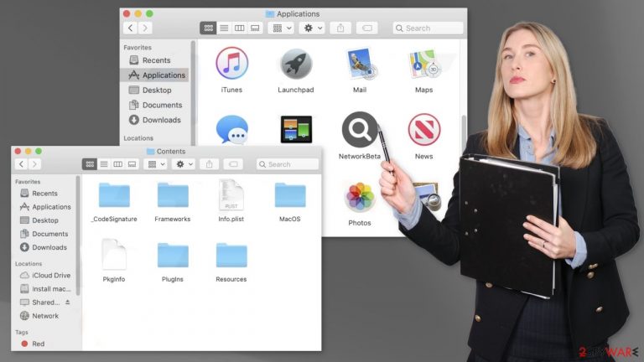The height and width of the screenshot is (362, 644).
Task: Open the Maps app icon
Action: pyautogui.click(x=423, y=64)
